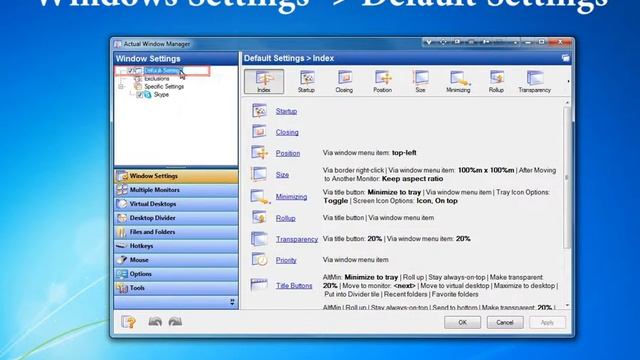This screenshot has height=360, width=640.
Task: Open the Transparency toolbar tab
Action: click(534, 81)
